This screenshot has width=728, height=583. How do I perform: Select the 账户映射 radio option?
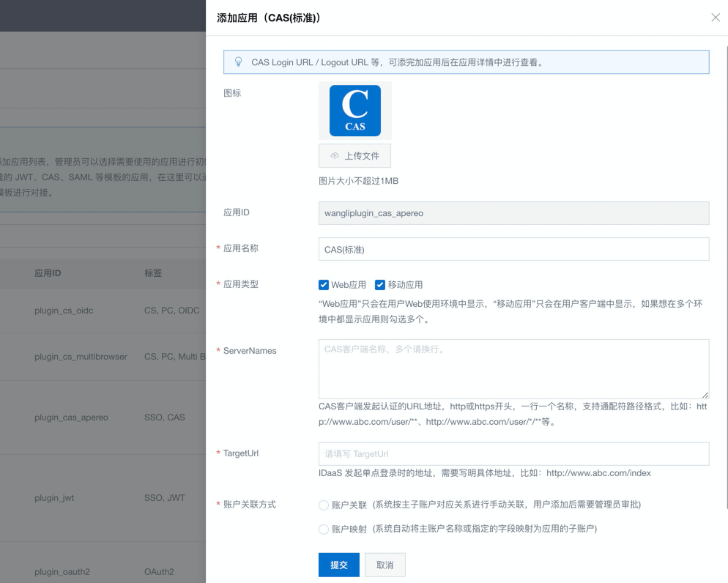324,530
